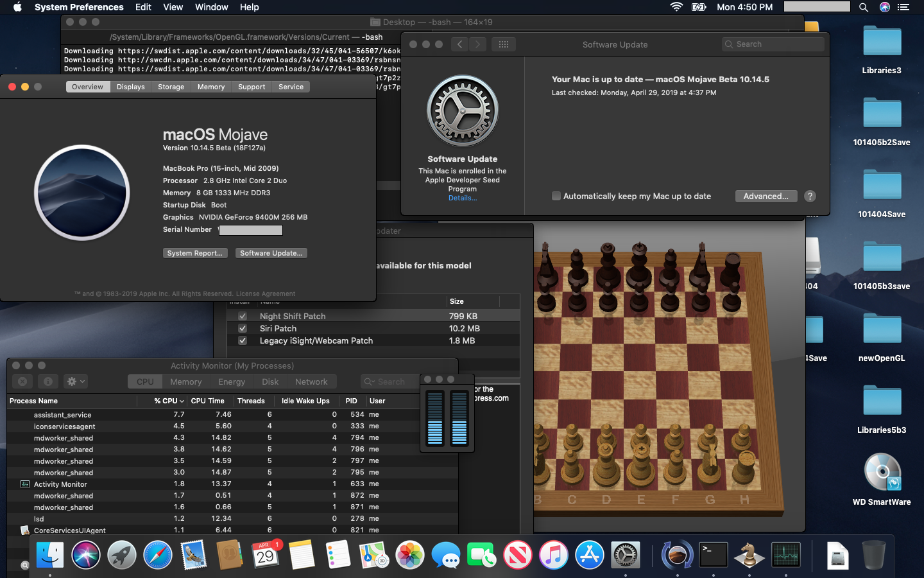Uncheck Legacy iSight/Webcam Patch checkbox

tap(243, 340)
